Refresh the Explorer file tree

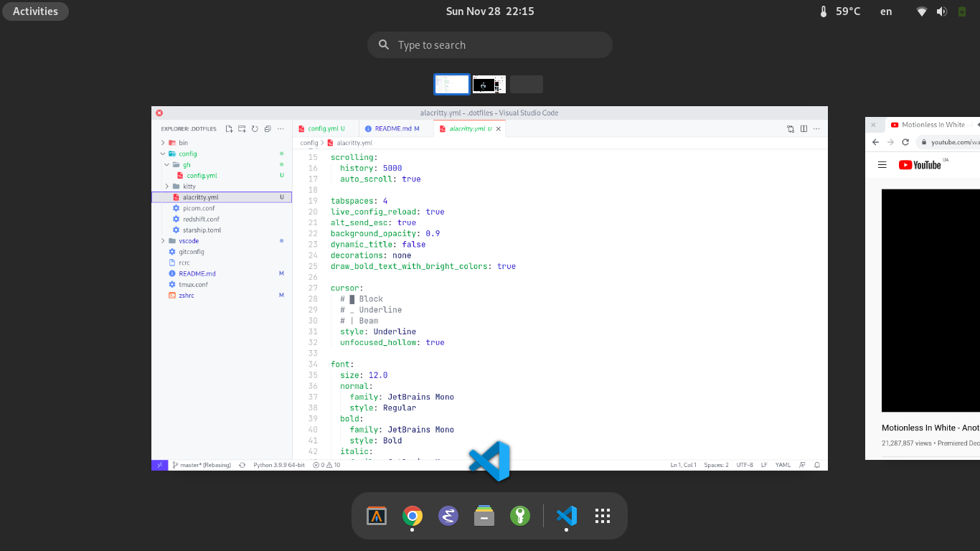[x=255, y=129]
